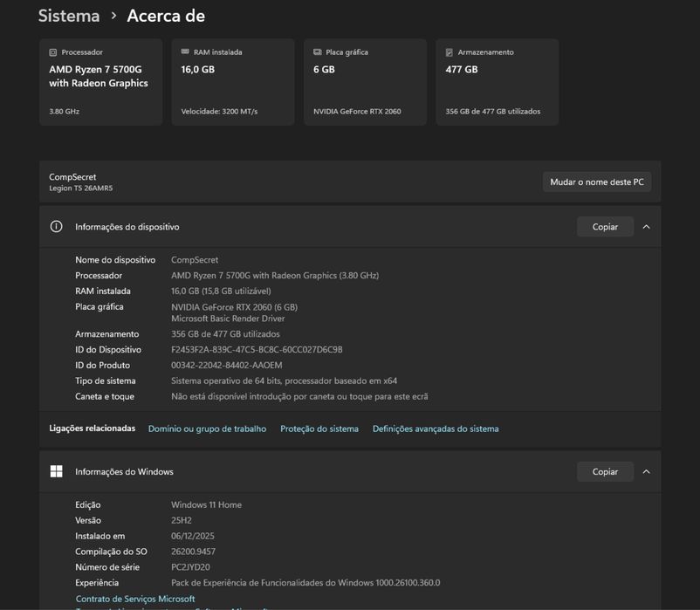This screenshot has width=700, height=610.
Task: Click the 356 GB de 477 GB text on the Armazenamento card
Action: click(493, 112)
